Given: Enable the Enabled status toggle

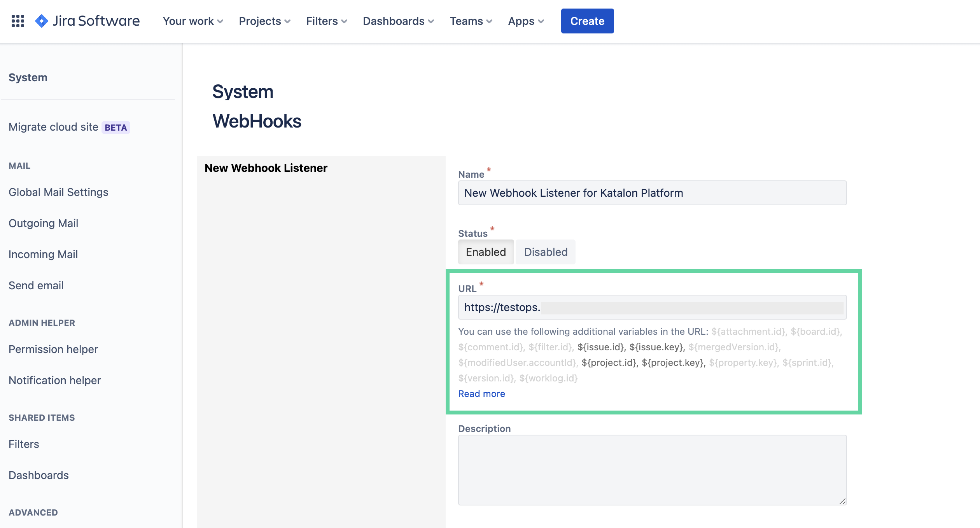Looking at the screenshot, I should tap(486, 251).
